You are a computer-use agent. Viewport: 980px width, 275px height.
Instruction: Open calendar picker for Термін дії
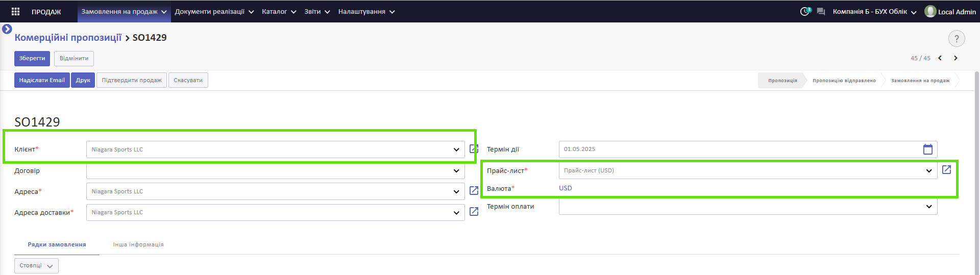[x=928, y=149]
